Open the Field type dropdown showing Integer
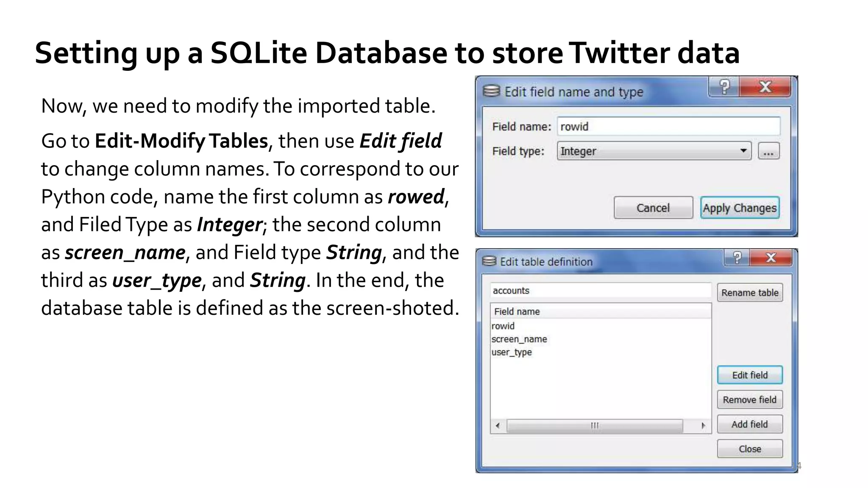This screenshot has height=488, width=868. [x=654, y=151]
